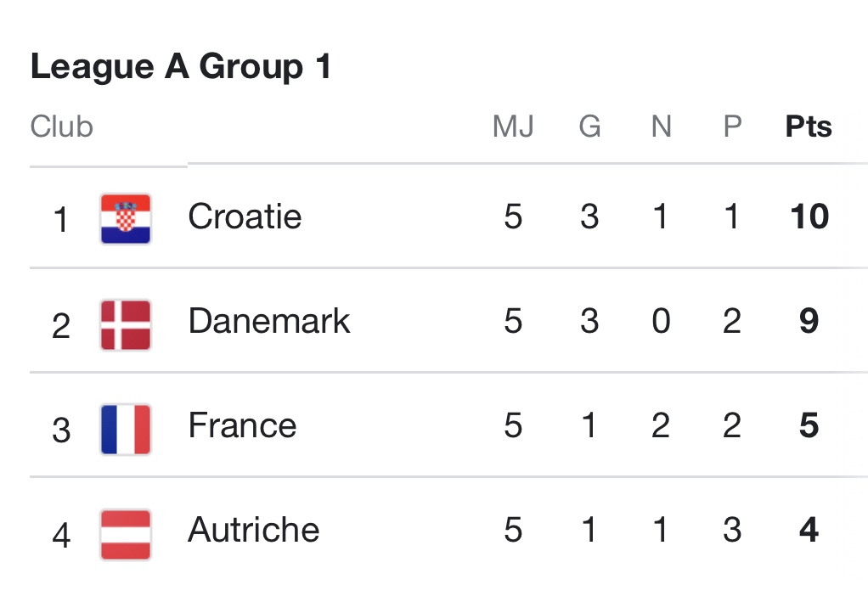868x613 pixels.
Task: Click the Club column header
Action: (61, 127)
